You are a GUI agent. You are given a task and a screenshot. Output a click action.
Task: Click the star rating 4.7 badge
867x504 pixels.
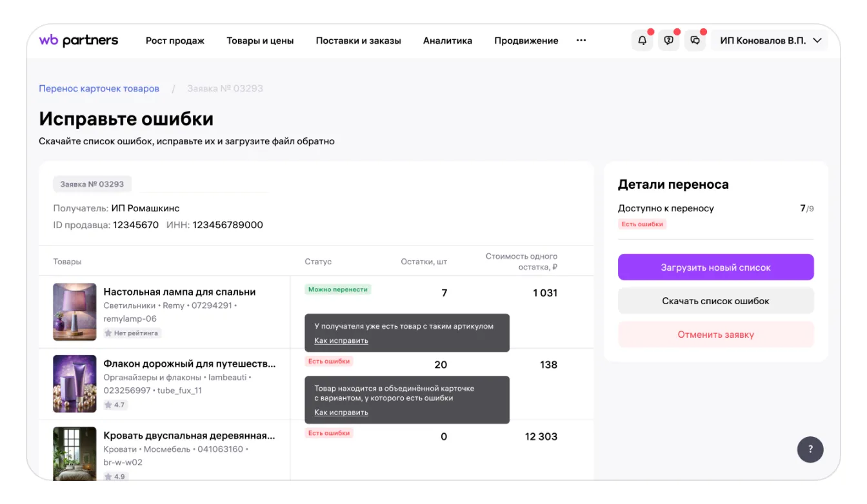click(x=115, y=405)
